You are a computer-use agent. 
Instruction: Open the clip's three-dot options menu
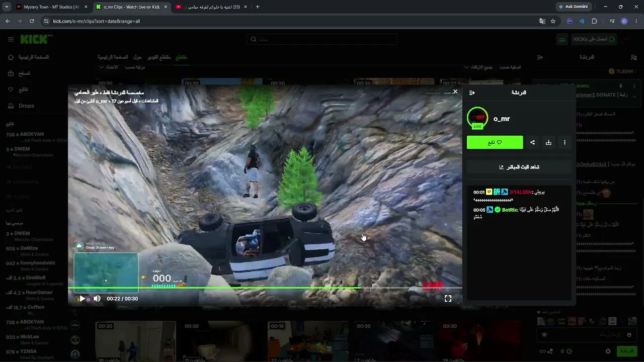coord(565,142)
